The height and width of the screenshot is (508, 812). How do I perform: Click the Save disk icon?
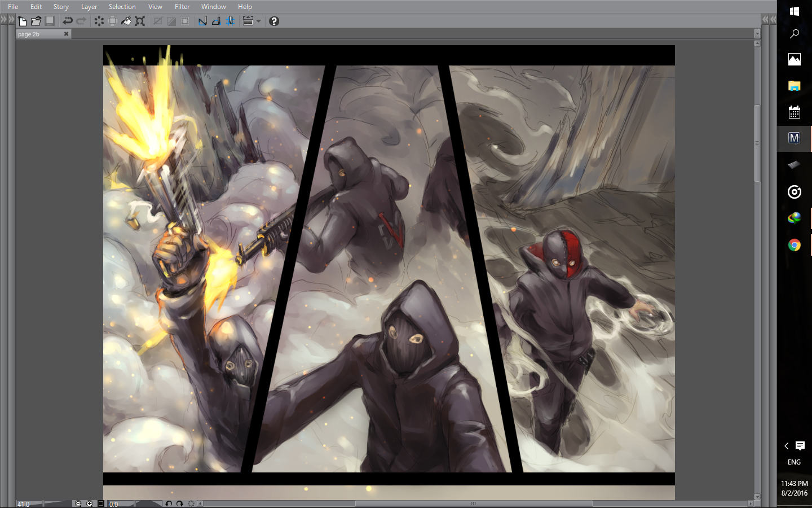[50, 21]
